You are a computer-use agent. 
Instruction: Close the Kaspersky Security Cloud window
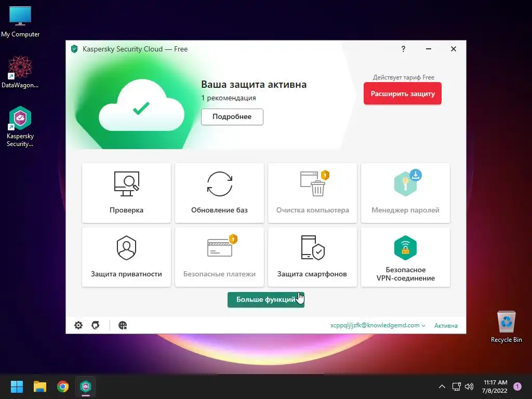(x=453, y=49)
